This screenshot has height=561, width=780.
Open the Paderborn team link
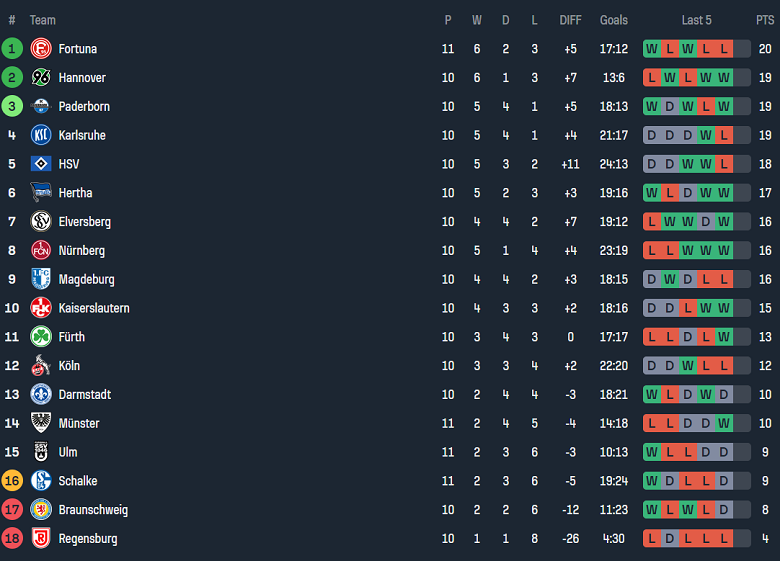pyautogui.click(x=84, y=106)
